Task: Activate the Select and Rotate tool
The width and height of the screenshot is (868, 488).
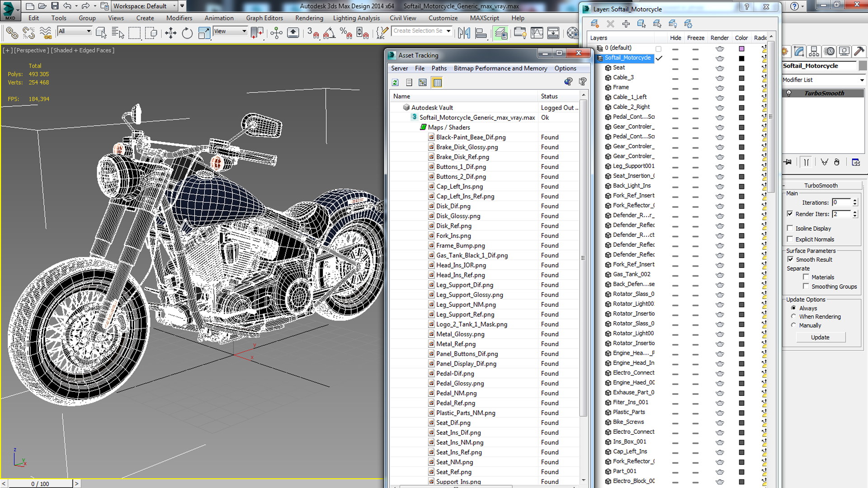Action: (187, 33)
